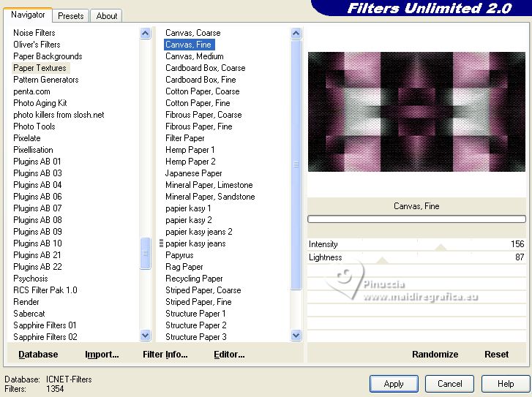The height and width of the screenshot is (397, 532).
Task: Select Pattern Generators category
Action: pyautogui.click(x=46, y=80)
